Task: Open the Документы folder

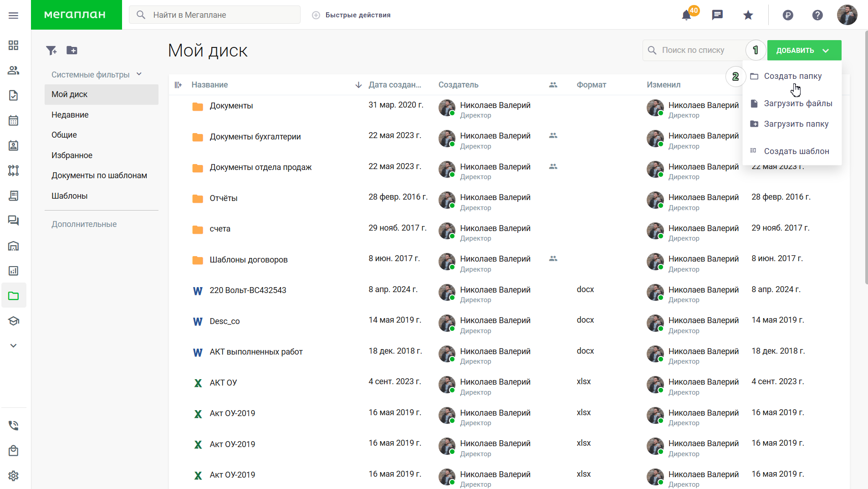Action: click(x=231, y=106)
